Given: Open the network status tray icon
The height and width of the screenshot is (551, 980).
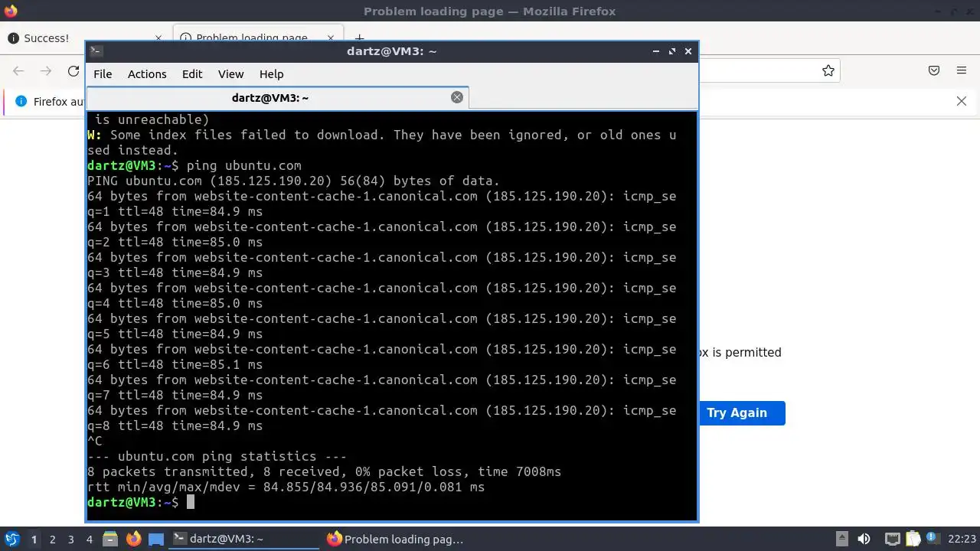Looking at the screenshot, I should click(892, 539).
